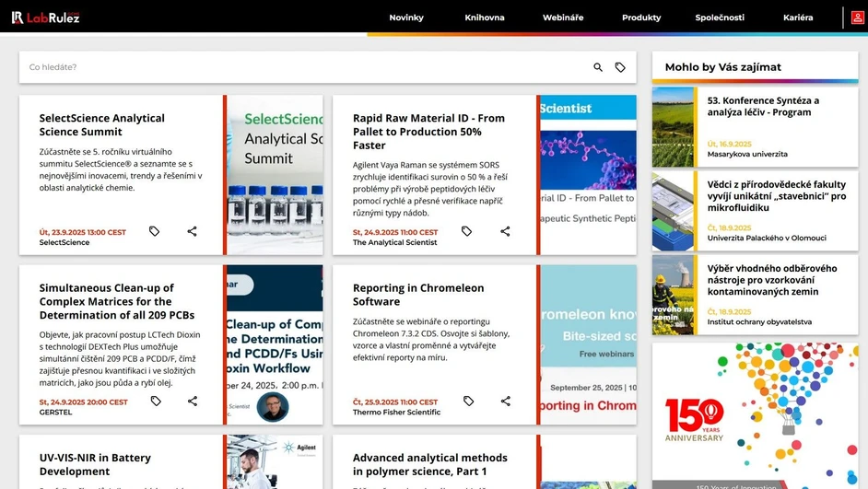Click the LabRulez logo

click(x=46, y=17)
